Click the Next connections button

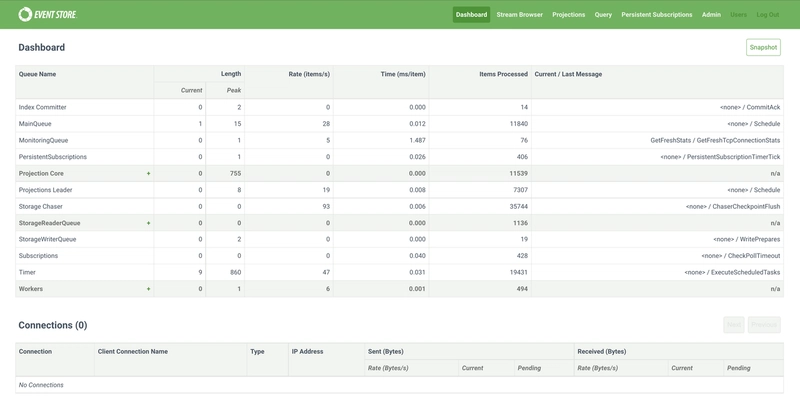734,325
